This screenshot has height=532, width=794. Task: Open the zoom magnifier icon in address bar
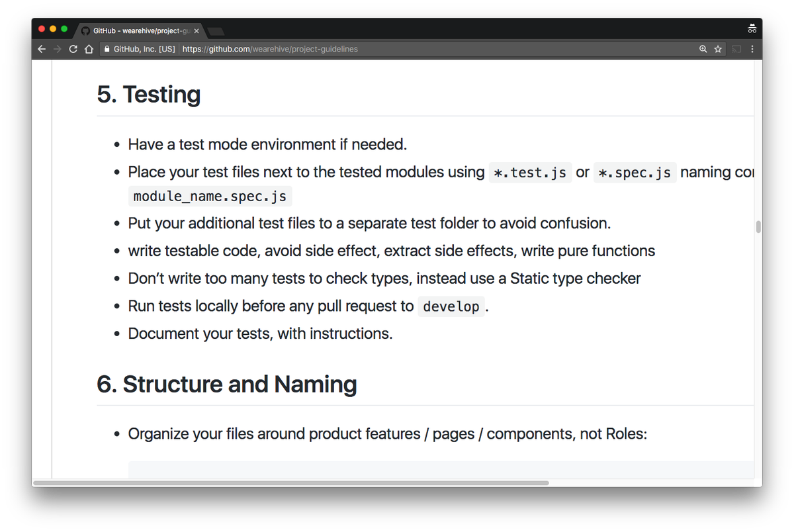pyautogui.click(x=703, y=49)
